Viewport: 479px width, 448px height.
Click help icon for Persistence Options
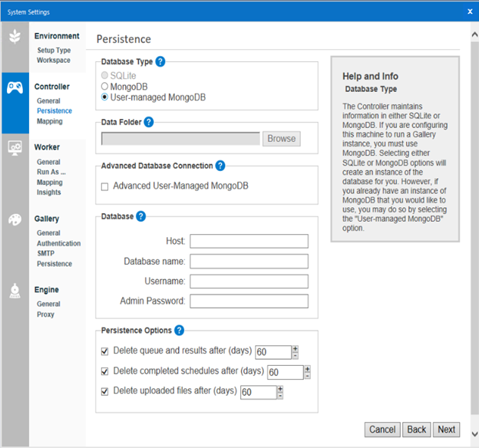coord(179,331)
